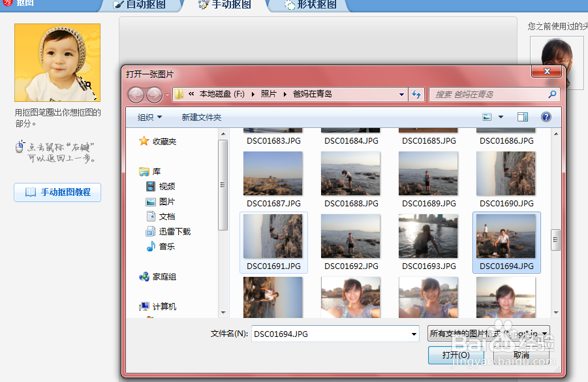The height and width of the screenshot is (382, 588).
Task: Click the selfie thumbnail below DSC01692.JPG
Action: 350,297
